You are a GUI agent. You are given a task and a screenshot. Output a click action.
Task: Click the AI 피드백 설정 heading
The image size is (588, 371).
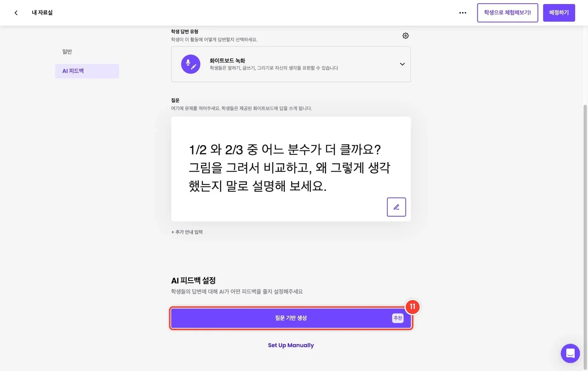tap(193, 281)
